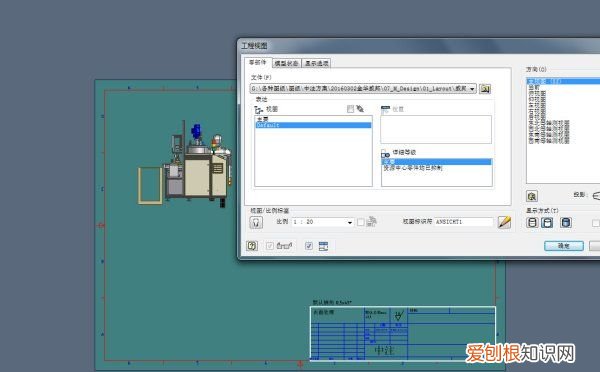The width and height of the screenshot is (600, 372).
Task: Click the title block on the drawing sheet
Action: click(403, 333)
